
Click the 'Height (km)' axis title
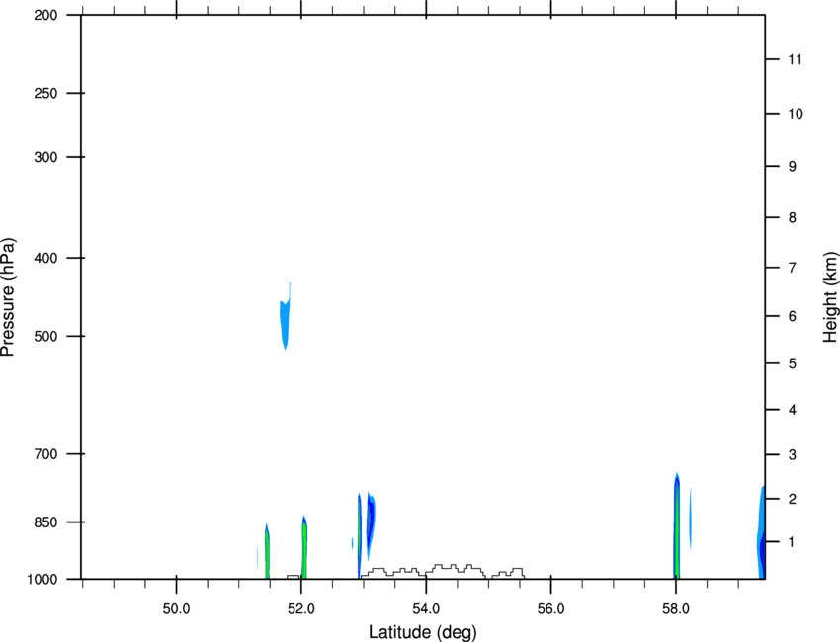[x=830, y=297]
